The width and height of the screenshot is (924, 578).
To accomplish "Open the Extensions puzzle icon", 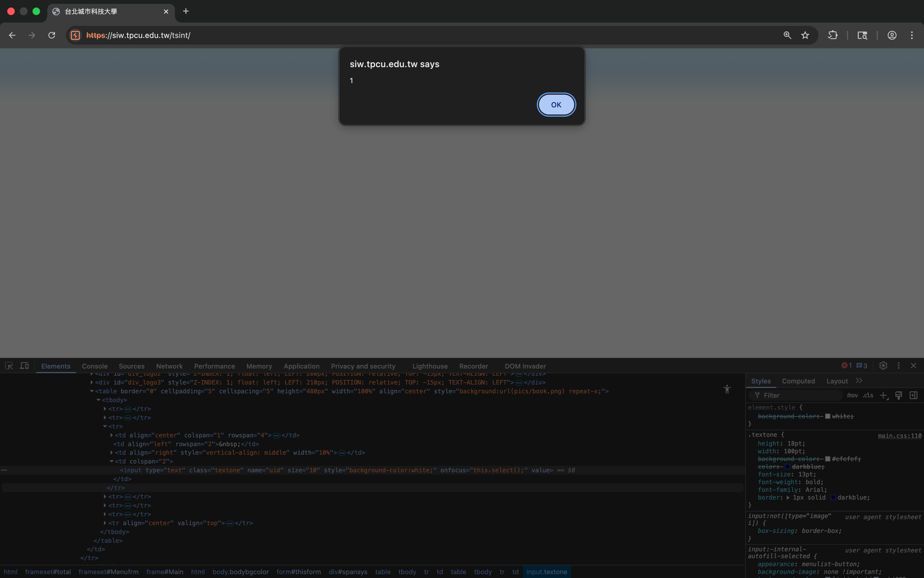I will (833, 35).
